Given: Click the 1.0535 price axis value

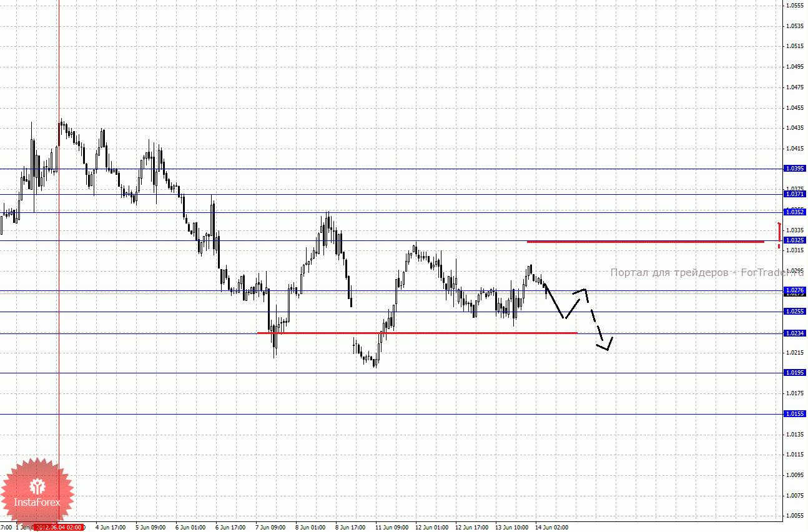Looking at the screenshot, I should (795, 26).
